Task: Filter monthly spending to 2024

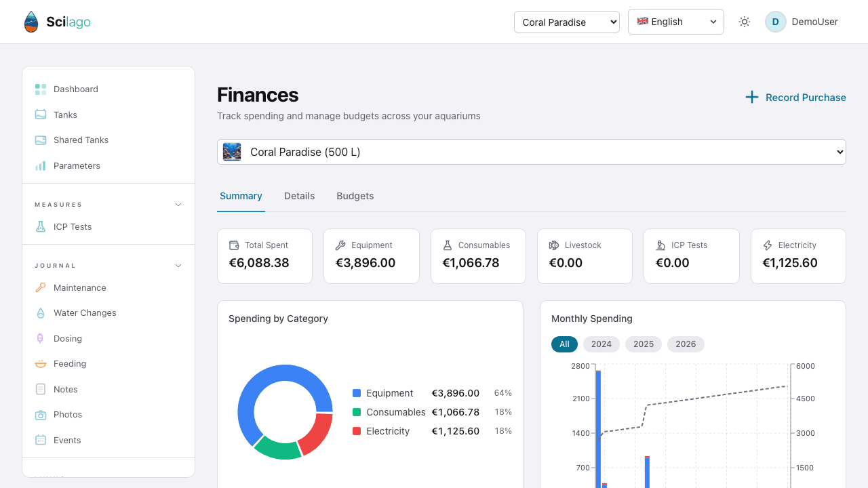Action: click(x=601, y=344)
